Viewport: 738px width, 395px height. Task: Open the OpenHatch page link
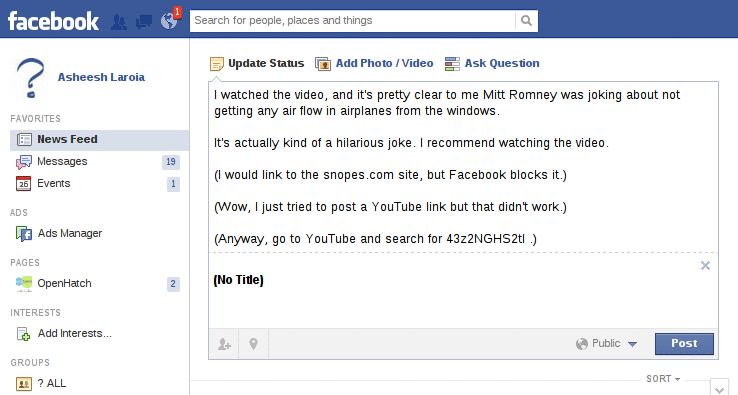(64, 283)
